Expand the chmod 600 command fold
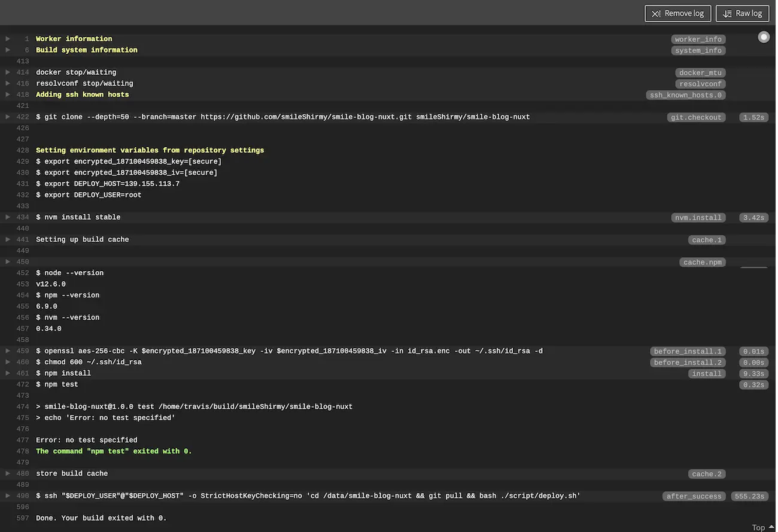 click(8, 362)
